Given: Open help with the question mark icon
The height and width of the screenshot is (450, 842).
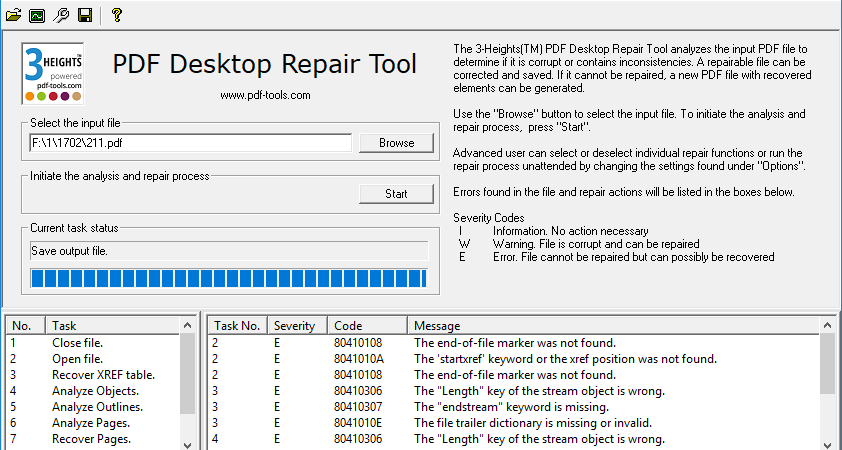Looking at the screenshot, I should point(116,15).
